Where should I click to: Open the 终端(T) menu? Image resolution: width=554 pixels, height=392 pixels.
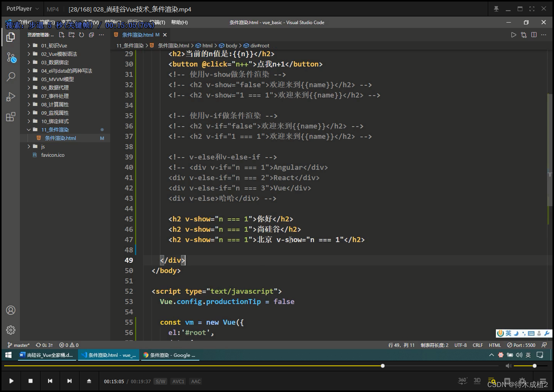157,23
